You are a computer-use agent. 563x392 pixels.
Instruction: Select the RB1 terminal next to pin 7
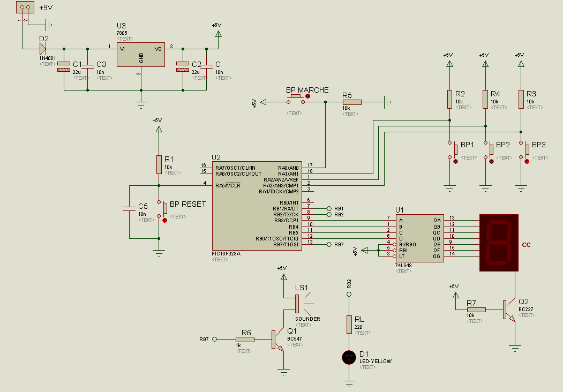point(329,208)
